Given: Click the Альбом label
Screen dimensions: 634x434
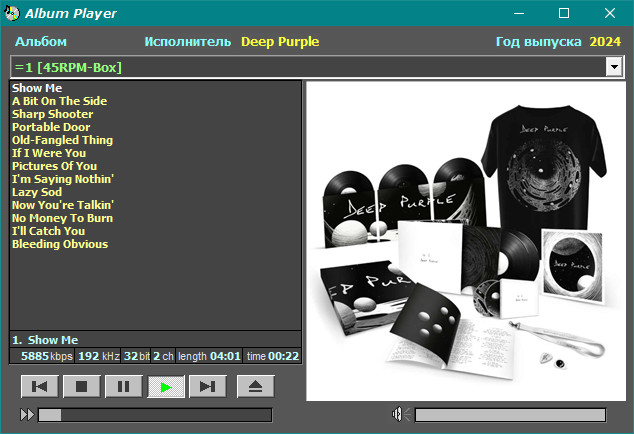Looking at the screenshot, I should coord(41,41).
